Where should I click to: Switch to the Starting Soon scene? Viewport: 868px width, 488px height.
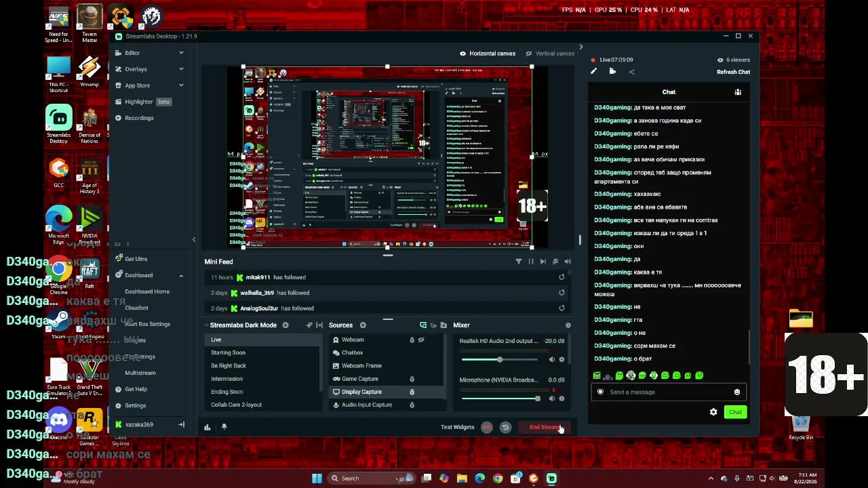click(x=262, y=352)
